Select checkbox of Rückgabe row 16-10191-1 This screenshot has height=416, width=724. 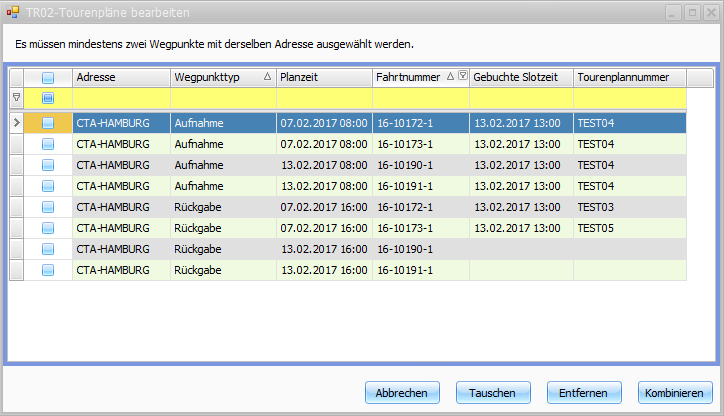[x=48, y=270]
